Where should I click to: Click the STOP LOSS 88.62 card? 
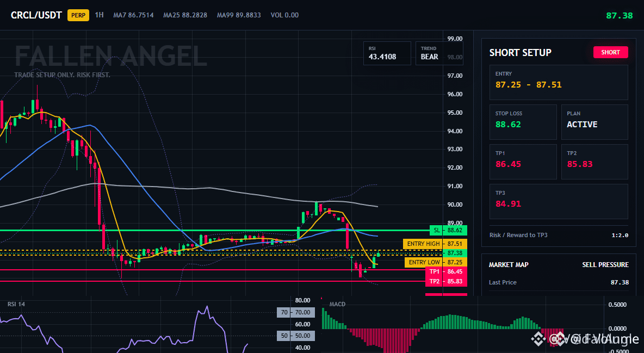click(523, 122)
